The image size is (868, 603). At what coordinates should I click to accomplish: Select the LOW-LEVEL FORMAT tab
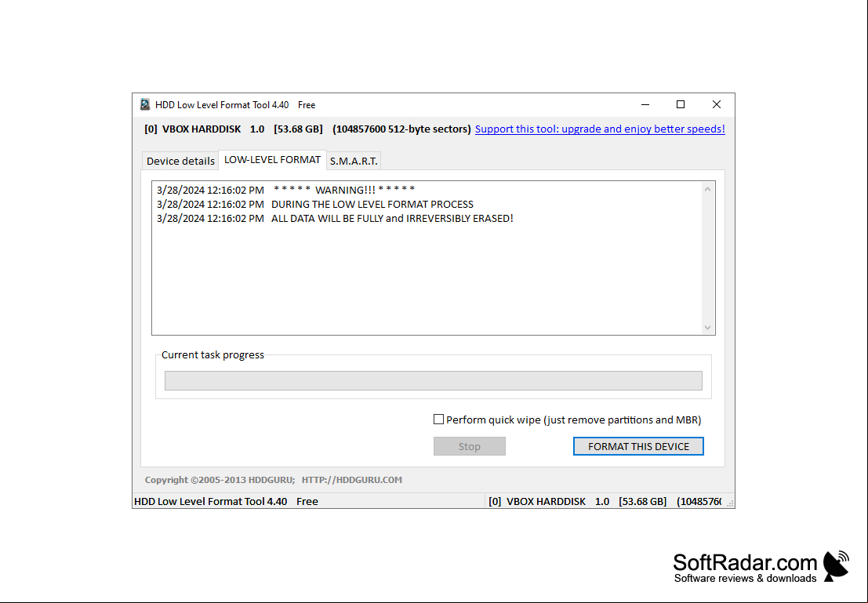(272, 159)
